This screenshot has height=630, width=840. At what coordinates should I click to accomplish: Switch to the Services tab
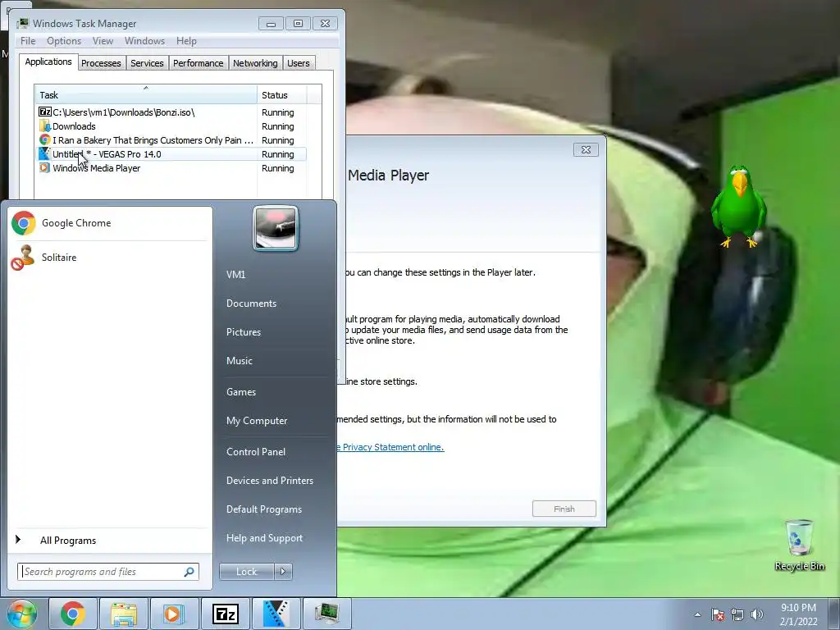coord(147,63)
